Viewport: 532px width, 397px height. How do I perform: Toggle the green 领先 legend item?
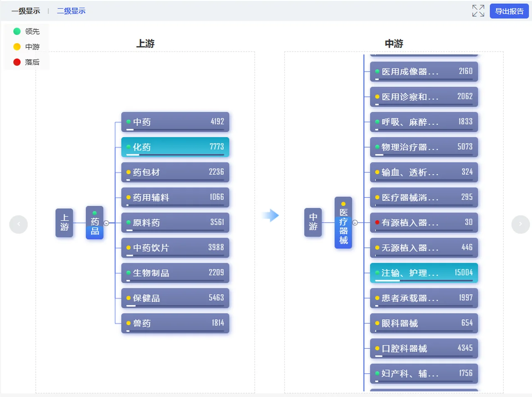tap(26, 31)
